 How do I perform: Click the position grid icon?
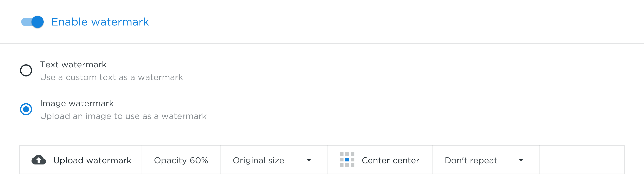(x=347, y=160)
